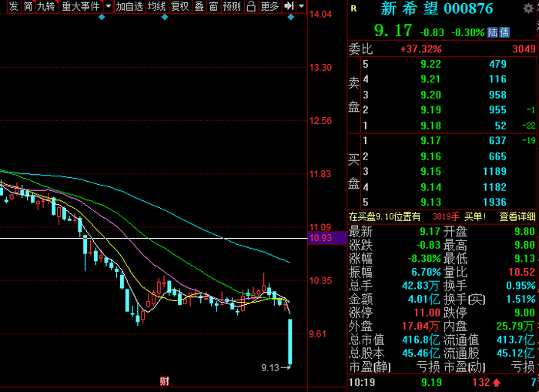Image resolution: width=539 pixels, height=392 pixels.
Task: Click the 叠 overlay button
Action: (199, 6)
